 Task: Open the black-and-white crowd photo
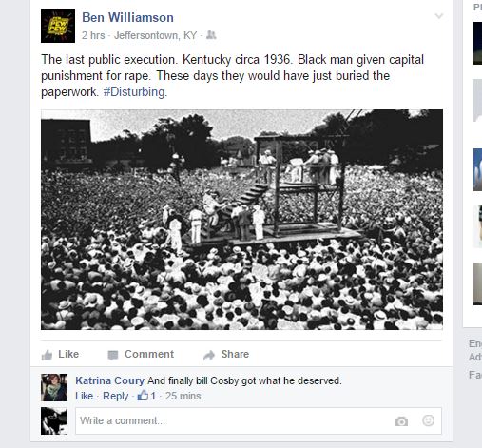click(241, 220)
